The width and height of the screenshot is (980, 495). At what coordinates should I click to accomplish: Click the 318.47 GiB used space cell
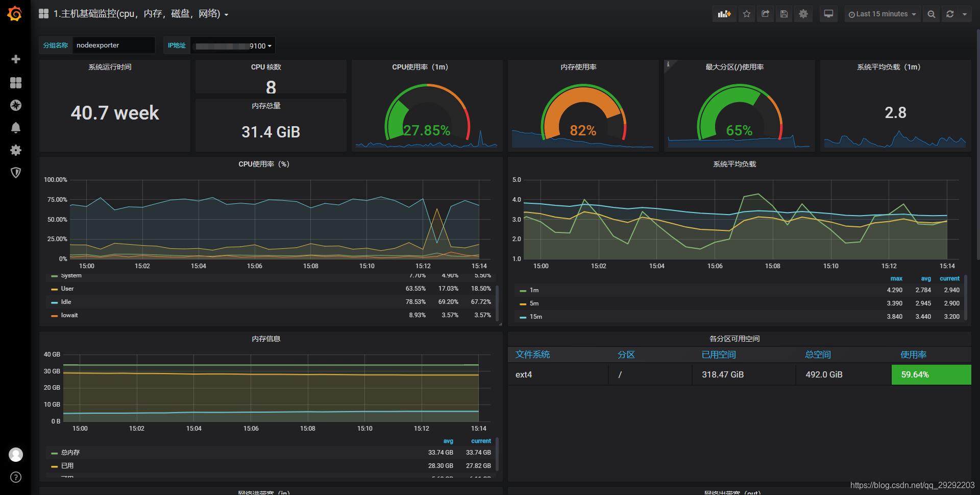tap(744, 374)
